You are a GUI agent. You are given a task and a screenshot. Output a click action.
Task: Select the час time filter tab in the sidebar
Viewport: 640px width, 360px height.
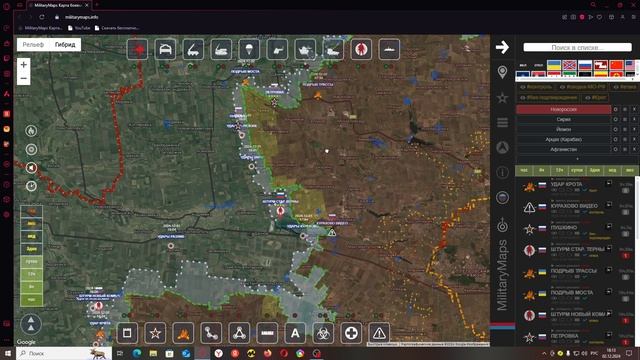coord(524,170)
